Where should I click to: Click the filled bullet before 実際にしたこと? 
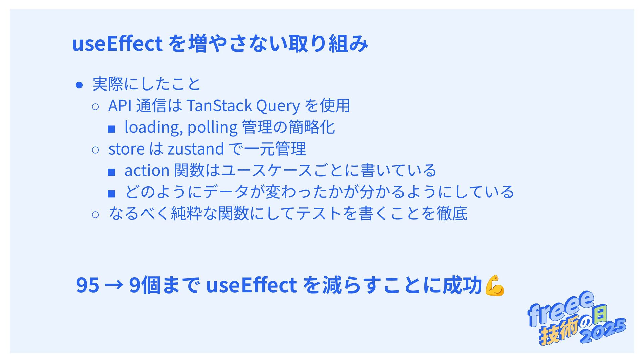point(79,85)
